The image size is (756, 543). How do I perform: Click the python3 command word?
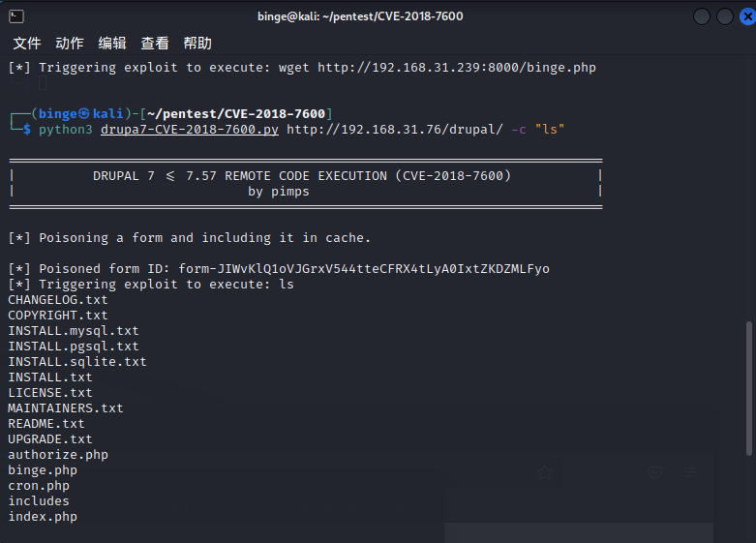click(x=66, y=130)
